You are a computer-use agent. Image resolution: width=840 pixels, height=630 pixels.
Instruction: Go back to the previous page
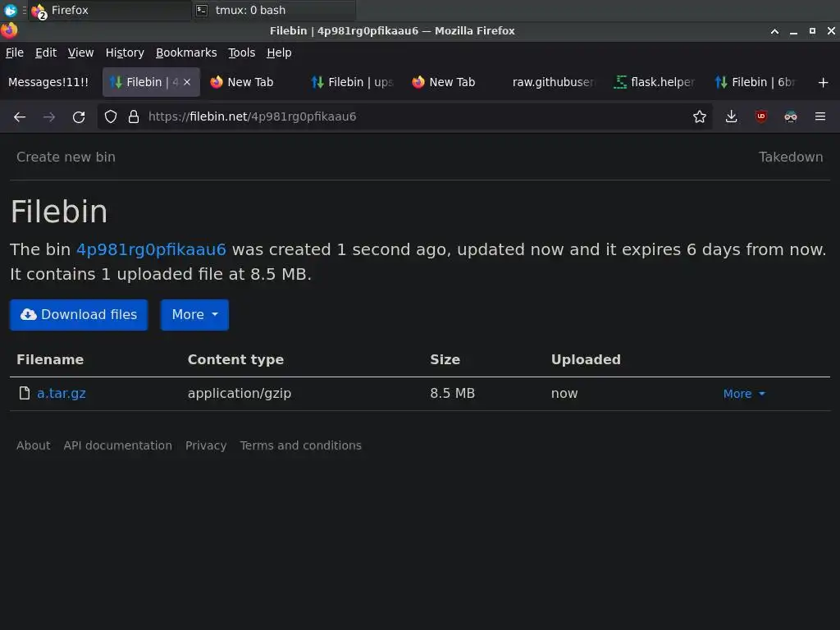[20, 116]
